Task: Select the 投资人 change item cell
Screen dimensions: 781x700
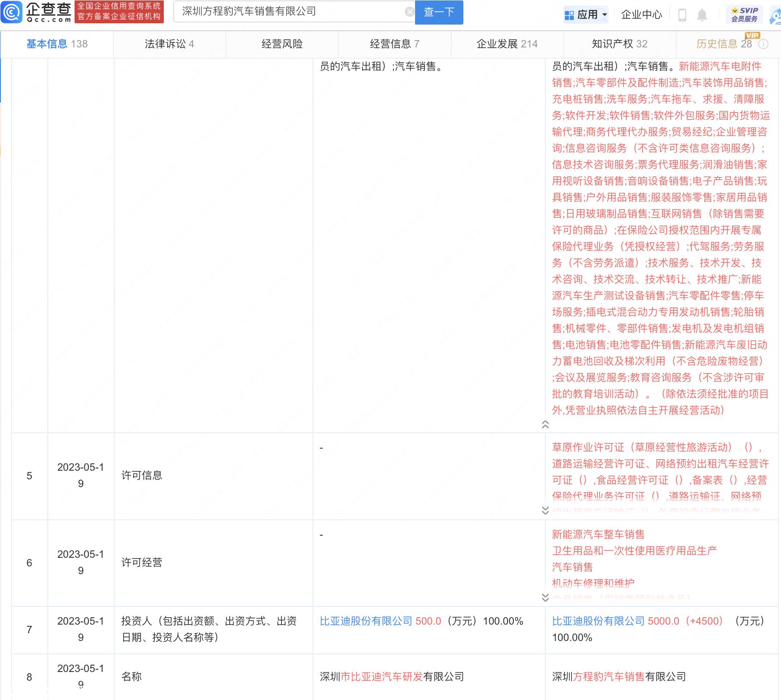Action: pos(213,630)
